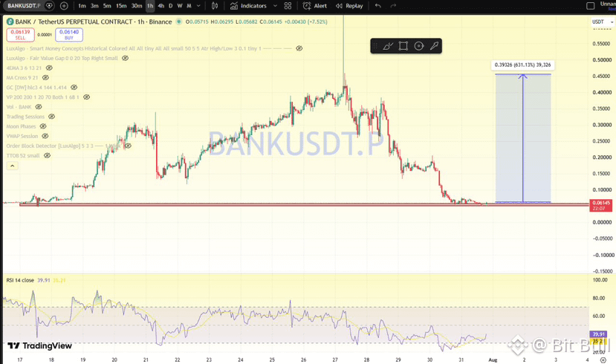Viewport: 616px width, 364px height.
Task: Toggle visibility of Vol · BANK indicator
Action: tap(39, 107)
